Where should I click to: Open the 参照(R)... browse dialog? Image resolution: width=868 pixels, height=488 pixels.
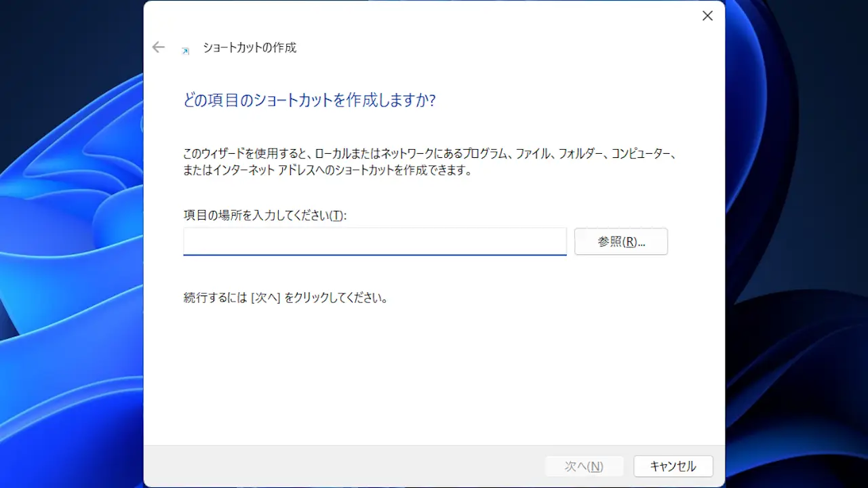(620, 241)
